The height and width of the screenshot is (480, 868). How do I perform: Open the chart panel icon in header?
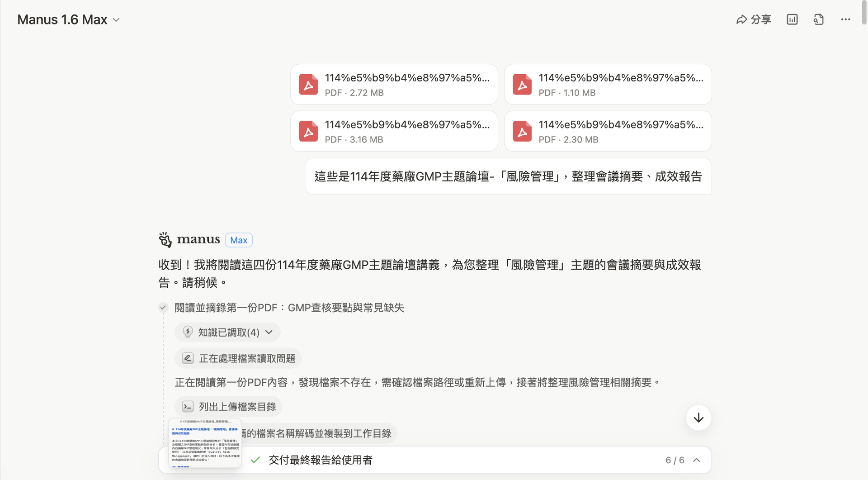[792, 19]
